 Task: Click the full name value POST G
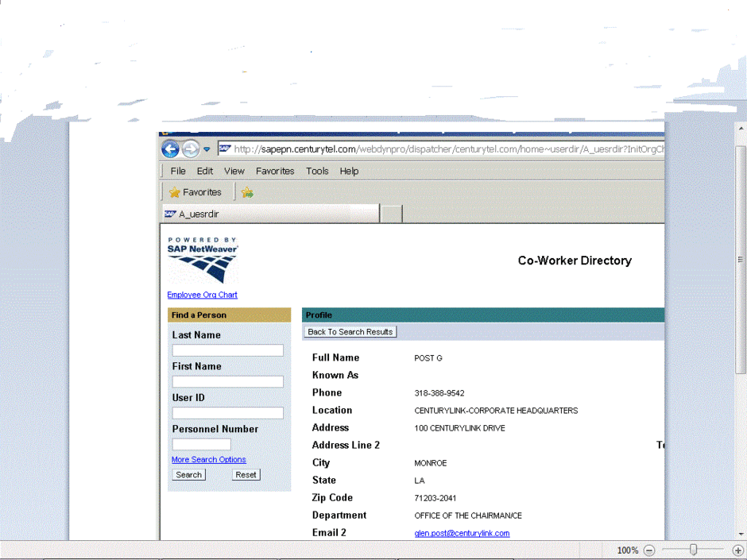(x=428, y=358)
